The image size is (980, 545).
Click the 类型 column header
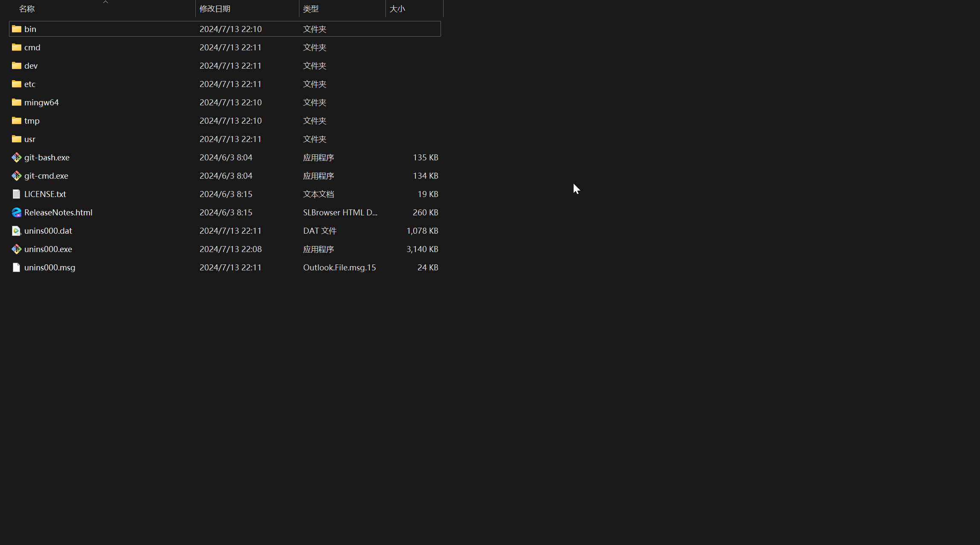pyautogui.click(x=310, y=9)
